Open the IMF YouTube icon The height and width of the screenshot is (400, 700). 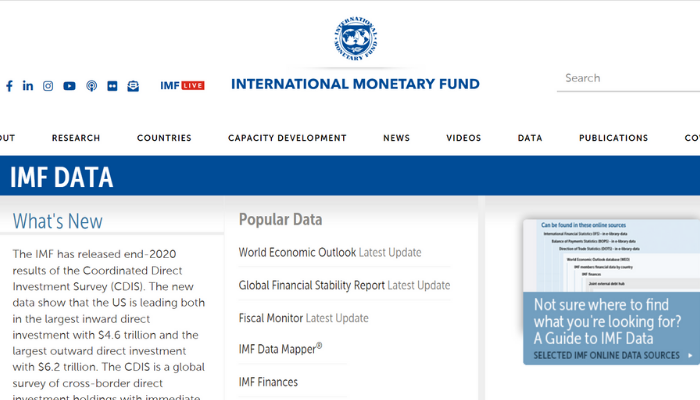point(69,86)
